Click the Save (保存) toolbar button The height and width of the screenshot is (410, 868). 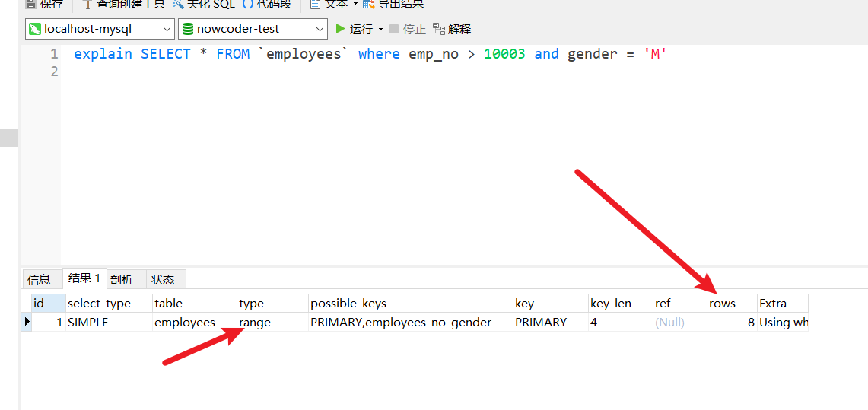(x=44, y=4)
